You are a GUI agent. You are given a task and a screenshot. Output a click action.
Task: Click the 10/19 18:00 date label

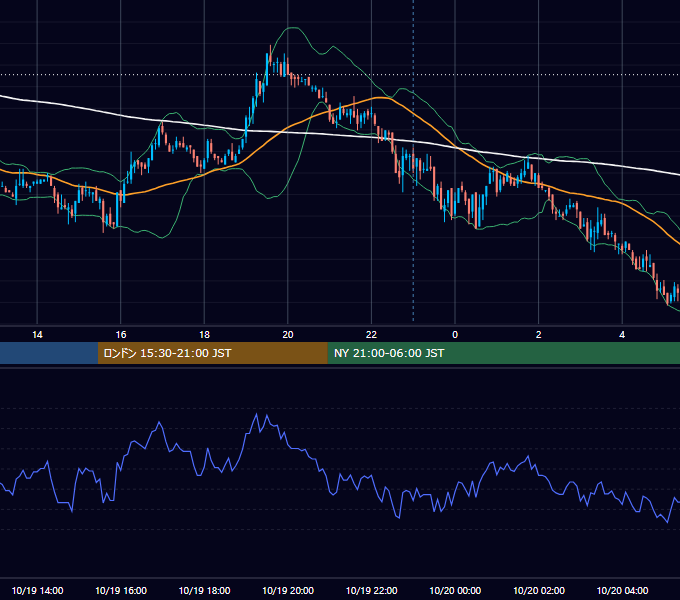pos(204,590)
